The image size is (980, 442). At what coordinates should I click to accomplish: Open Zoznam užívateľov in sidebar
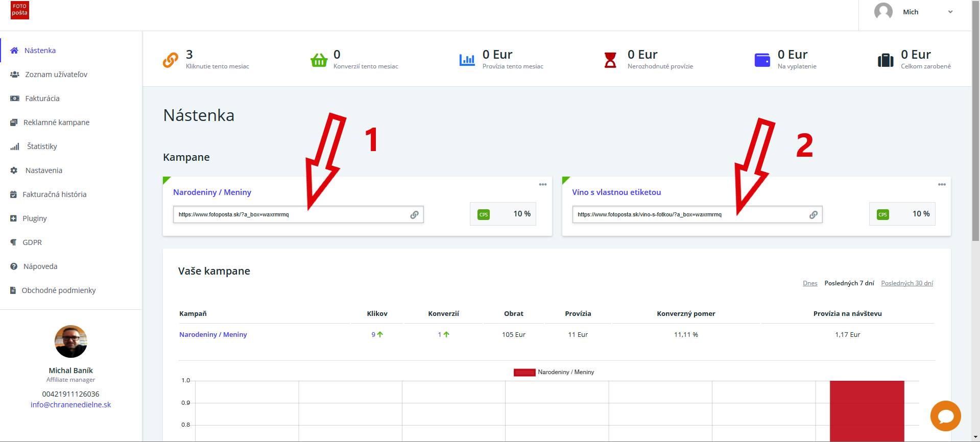[x=56, y=75]
